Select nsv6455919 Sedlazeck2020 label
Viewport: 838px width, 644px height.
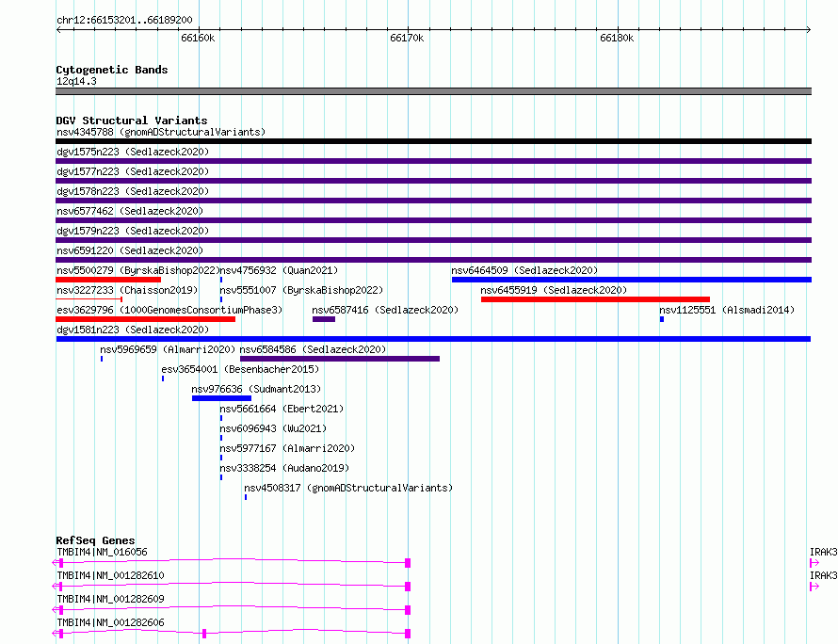point(554,290)
